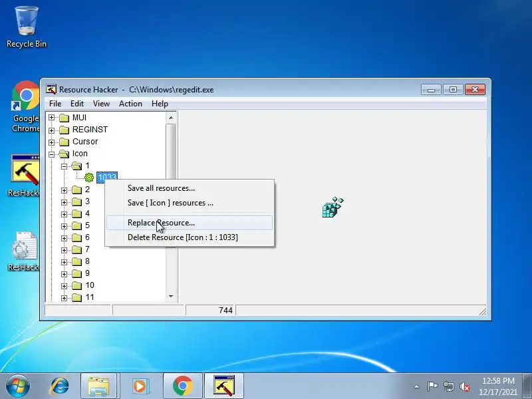Expand Icon subfolder 4
532x399 pixels.
[64, 214]
